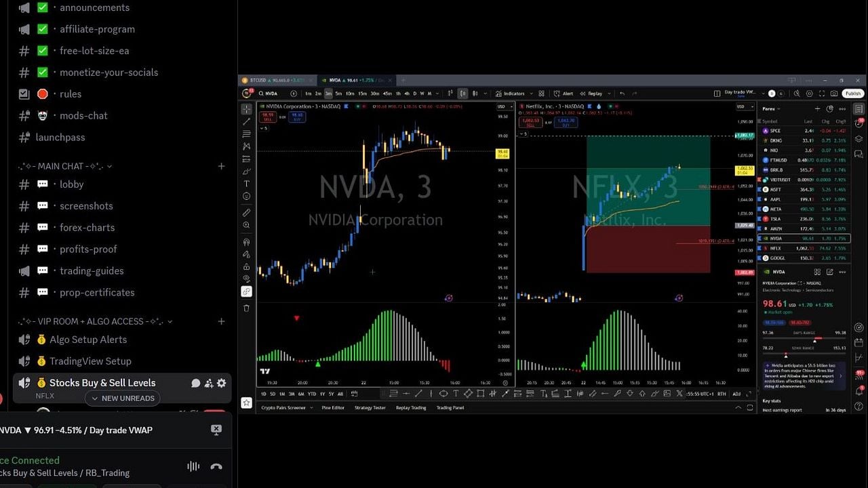
Task: Open the Trading Panel tab
Action: pos(450,408)
